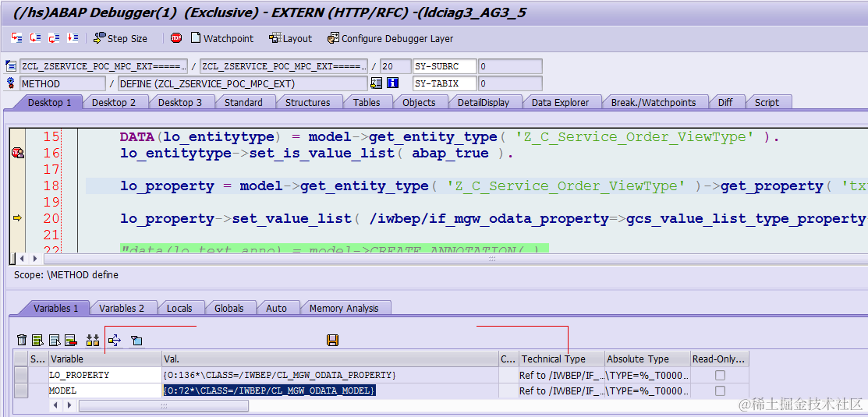Switch to the Desktop 2 tab

(x=114, y=102)
